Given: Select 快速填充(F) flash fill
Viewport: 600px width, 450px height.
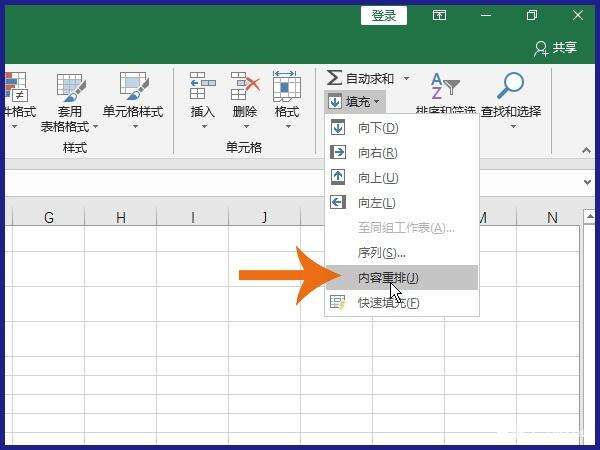Looking at the screenshot, I should [x=401, y=303].
